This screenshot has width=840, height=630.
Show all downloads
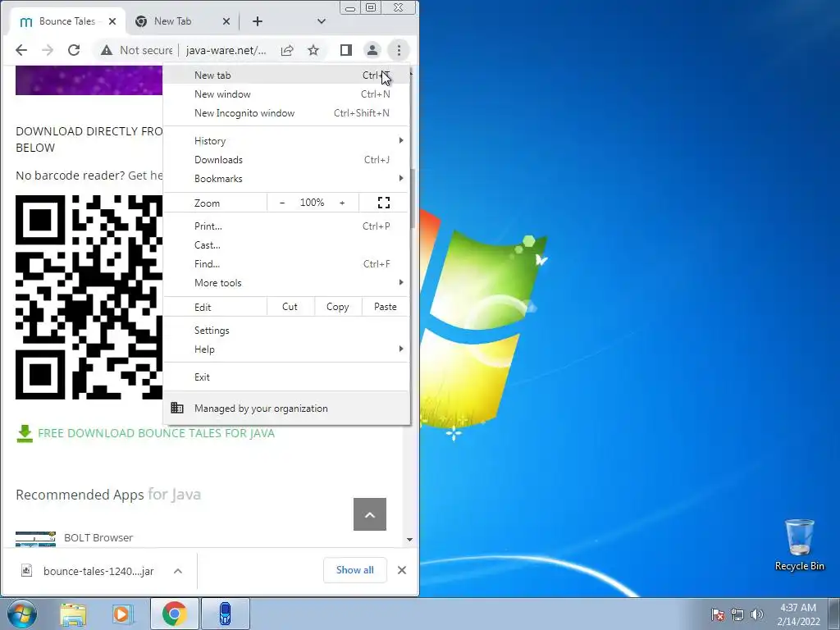tap(354, 570)
